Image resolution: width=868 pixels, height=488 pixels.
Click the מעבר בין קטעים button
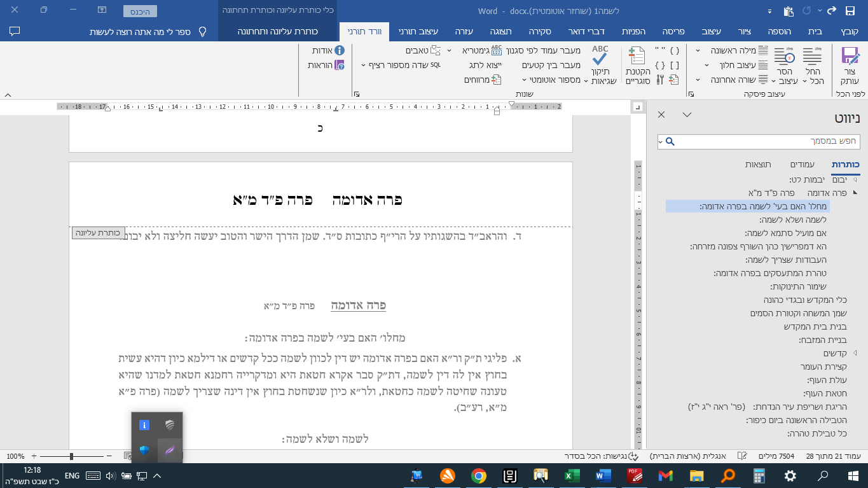pos(551,65)
